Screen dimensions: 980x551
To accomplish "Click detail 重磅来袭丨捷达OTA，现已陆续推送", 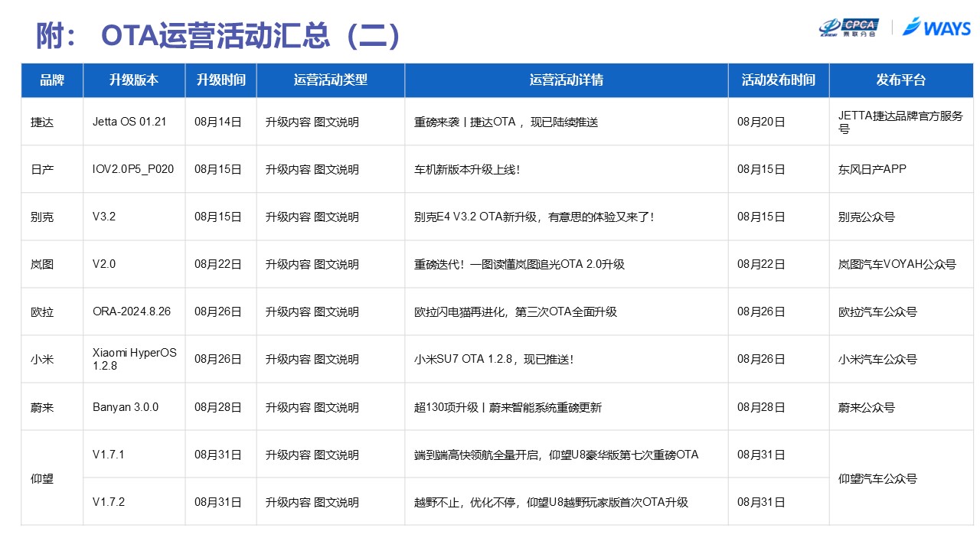I will pos(506,122).
